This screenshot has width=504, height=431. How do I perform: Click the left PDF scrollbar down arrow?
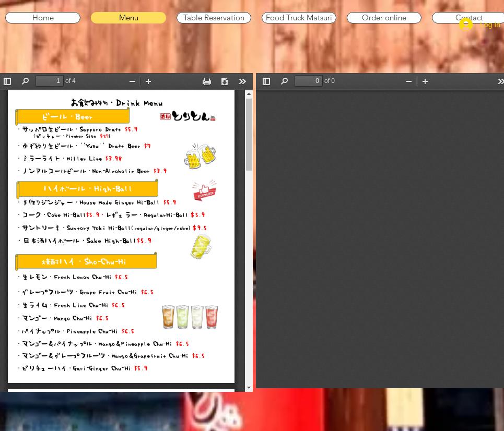pos(249,388)
